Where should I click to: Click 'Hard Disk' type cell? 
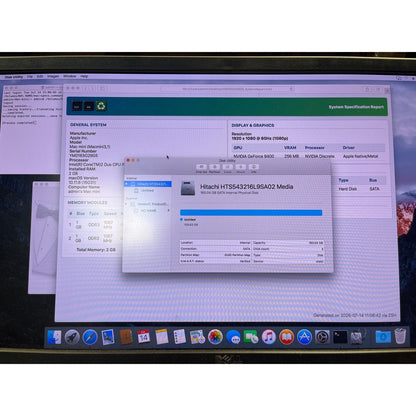point(347,189)
